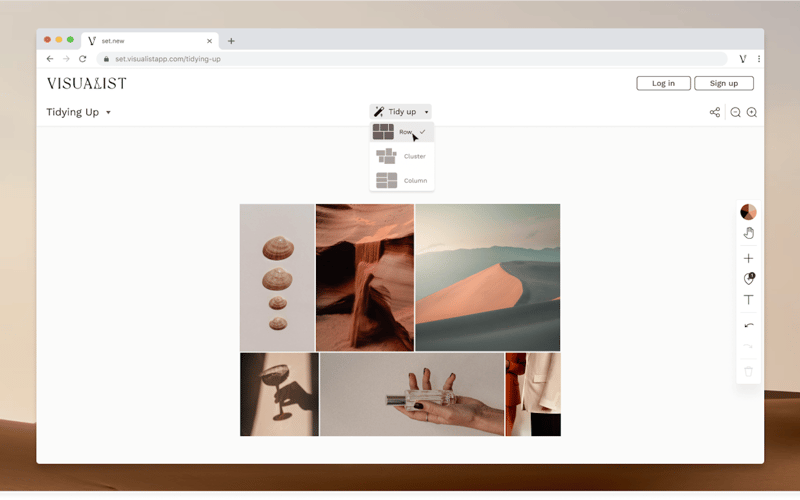Undo the last action
The height and width of the screenshot is (500, 800).
pos(748,325)
